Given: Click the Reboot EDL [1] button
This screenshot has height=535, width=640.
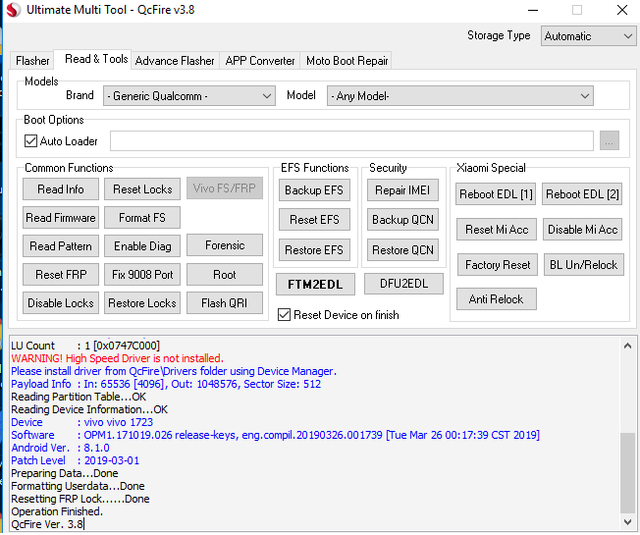Looking at the screenshot, I should [x=496, y=194].
